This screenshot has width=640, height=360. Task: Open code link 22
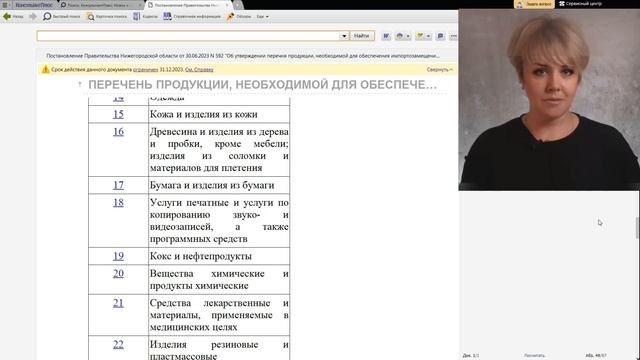(x=118, y=344)
